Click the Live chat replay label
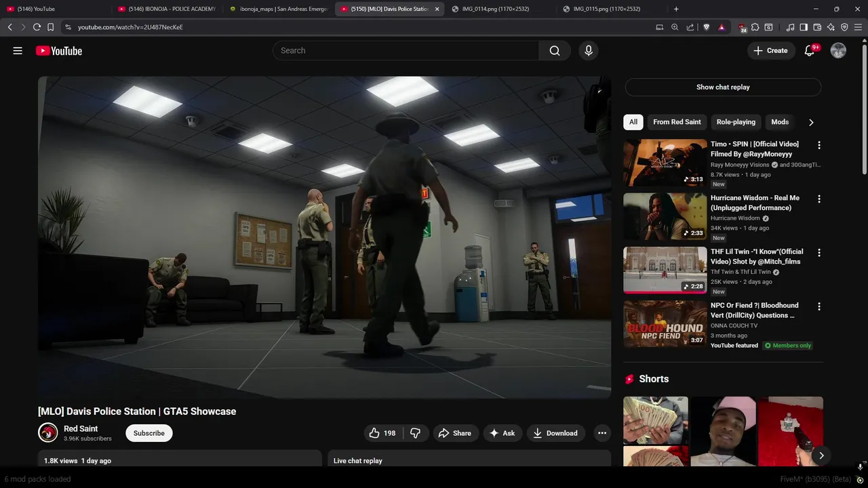Viewport: 868px width, 488px height. (358, 461)
